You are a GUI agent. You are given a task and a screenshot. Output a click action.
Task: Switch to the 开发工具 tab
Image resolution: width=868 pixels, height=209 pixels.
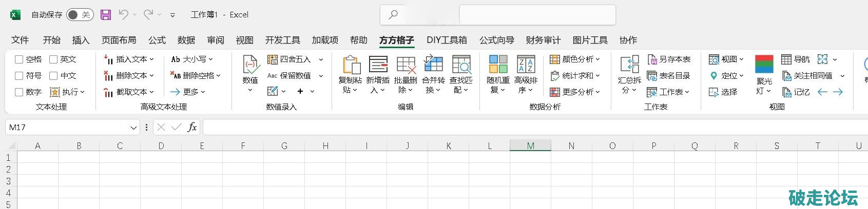pyautogui.click(x=282, y=40)
